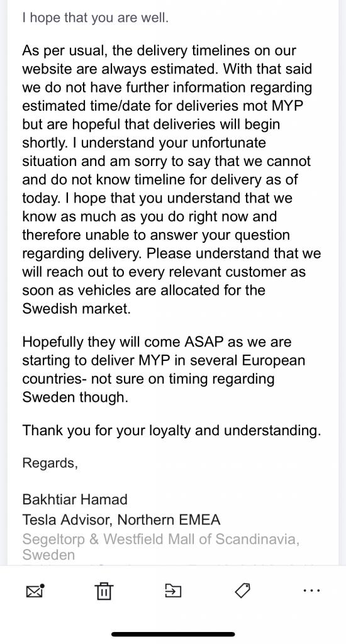Click the starting to deliver MYP line
This screenshot has height=644, width=346.
click(164, 360)
